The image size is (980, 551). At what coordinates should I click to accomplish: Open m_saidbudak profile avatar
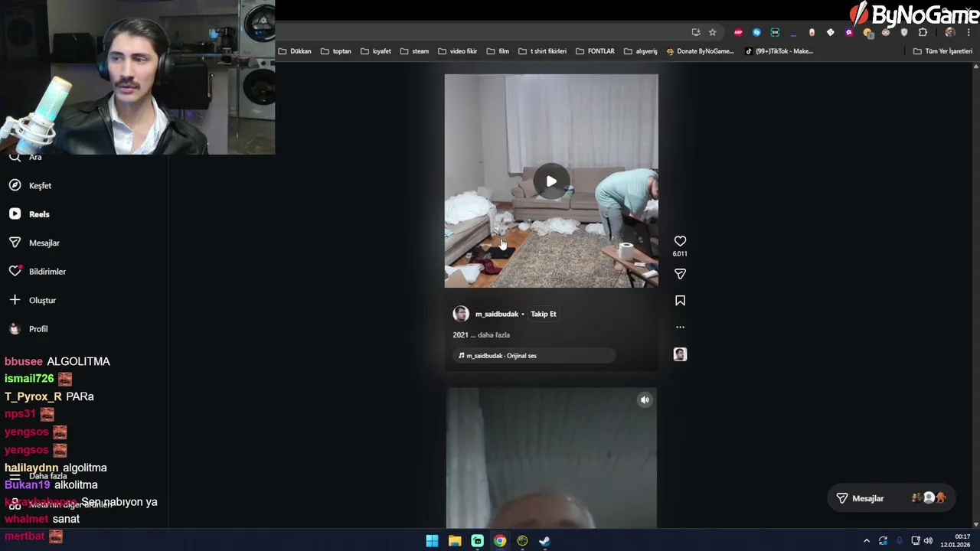coord(461,314)
